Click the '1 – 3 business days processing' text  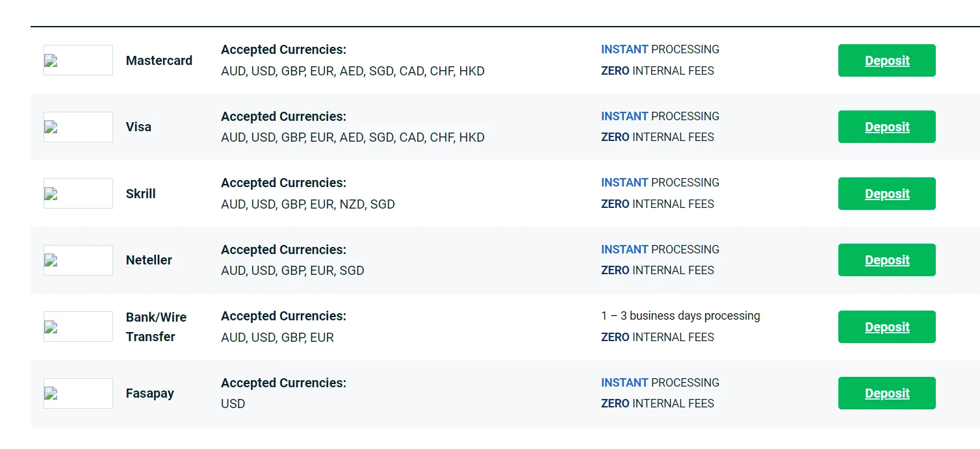(x=680, y=316)
